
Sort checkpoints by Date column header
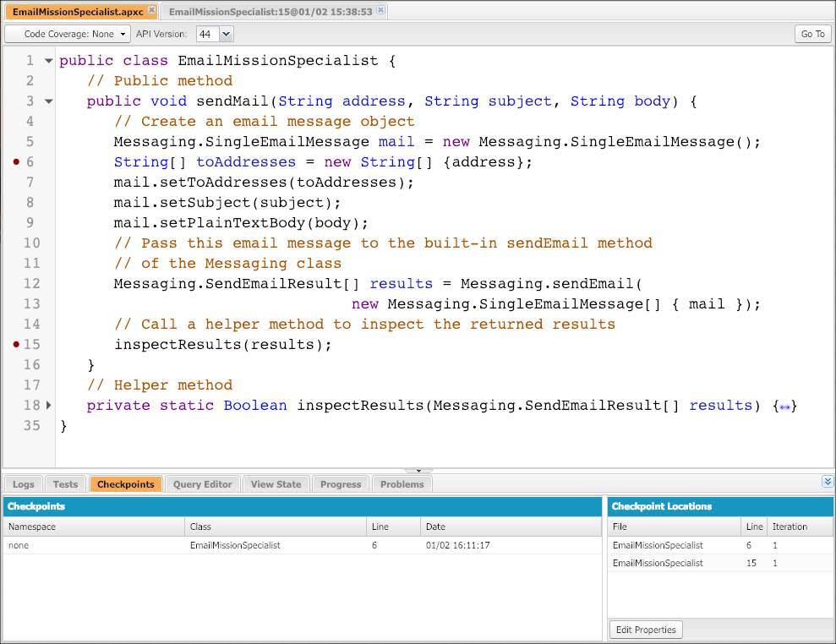coord(511,527)
